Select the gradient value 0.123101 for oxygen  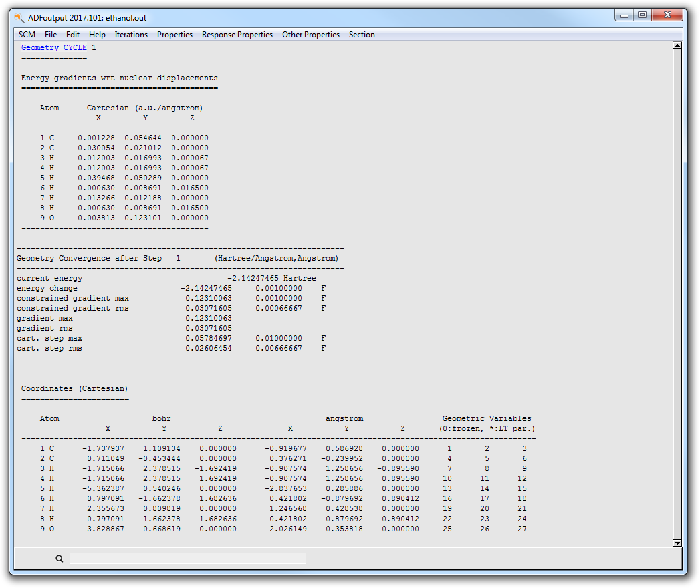pyautogui.click(x=143, y=218)
